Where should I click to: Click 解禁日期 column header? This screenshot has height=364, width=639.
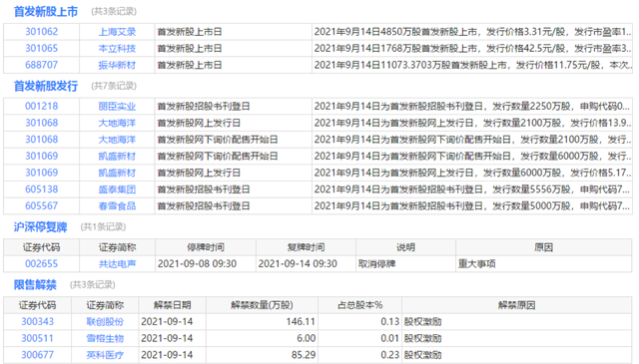click(173, 305)
